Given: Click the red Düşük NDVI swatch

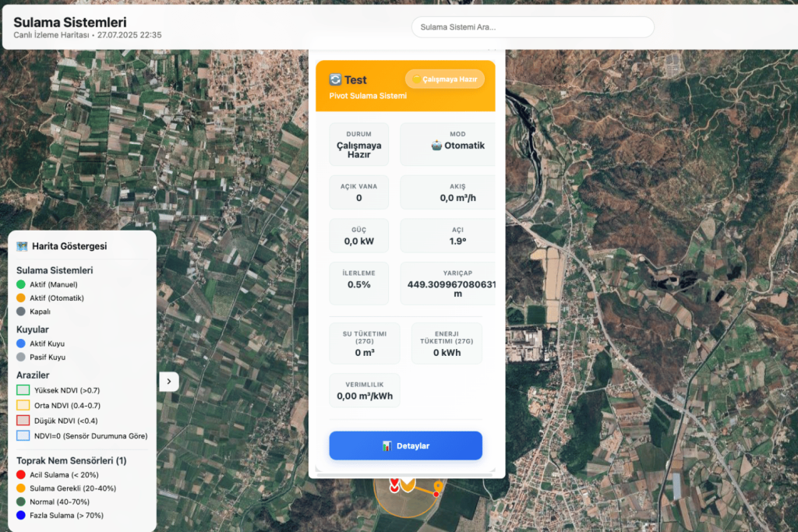Looking at the screenshot, I should click(23, 421).
